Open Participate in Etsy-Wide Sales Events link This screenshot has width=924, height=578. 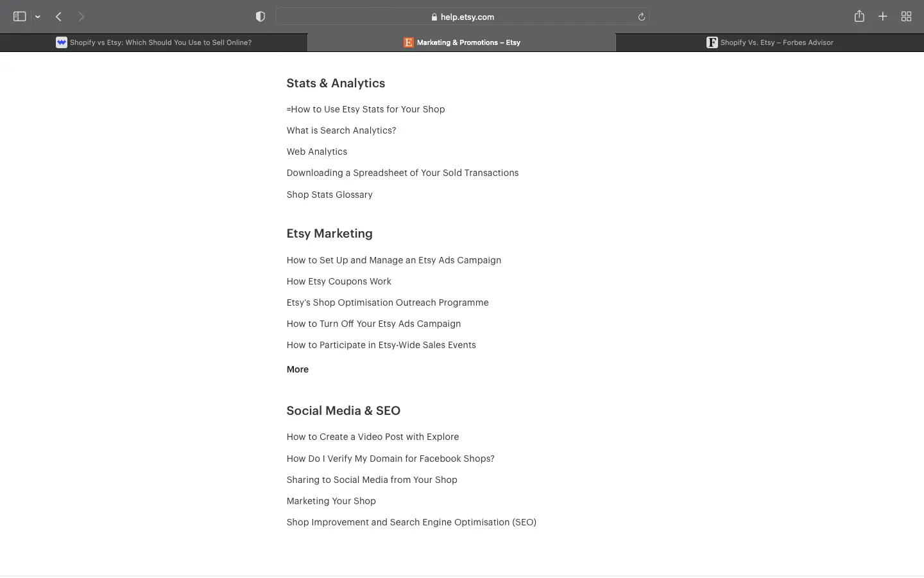381,345
